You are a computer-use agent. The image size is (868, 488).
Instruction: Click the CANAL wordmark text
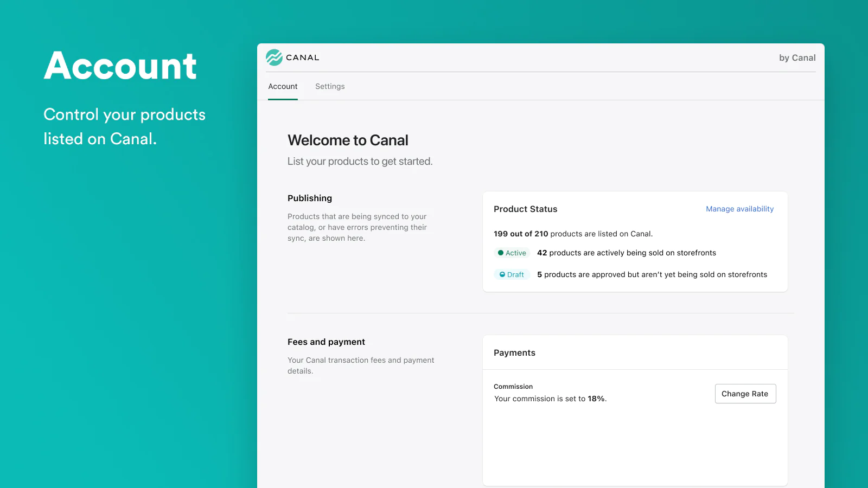click(303, 57)
